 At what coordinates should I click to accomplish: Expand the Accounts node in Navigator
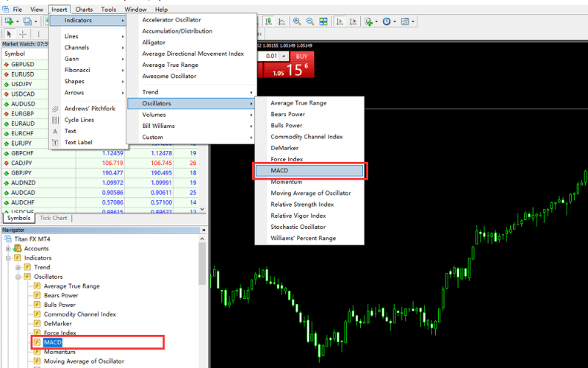pyautogui.click(x=8, y=249)
